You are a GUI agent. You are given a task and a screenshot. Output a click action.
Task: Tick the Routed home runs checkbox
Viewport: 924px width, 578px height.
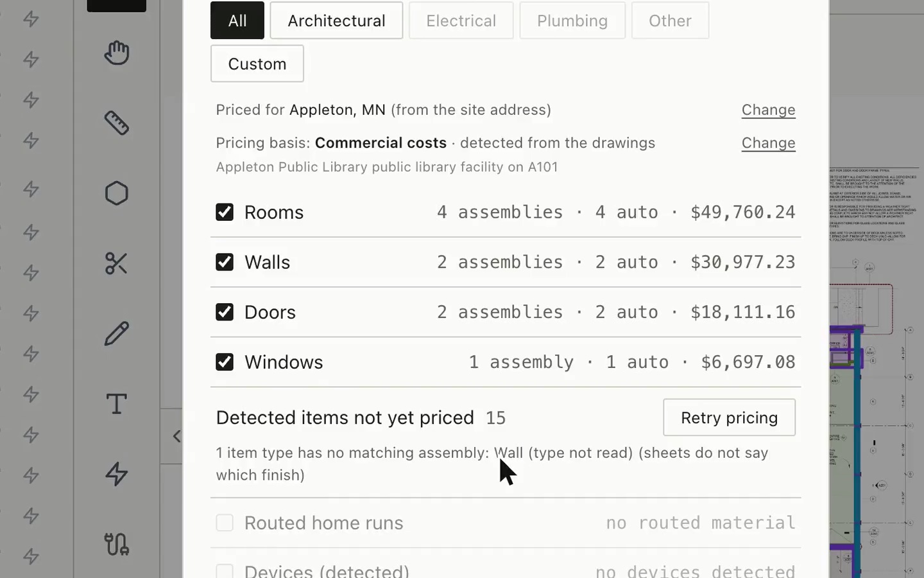tap(225, 523)
